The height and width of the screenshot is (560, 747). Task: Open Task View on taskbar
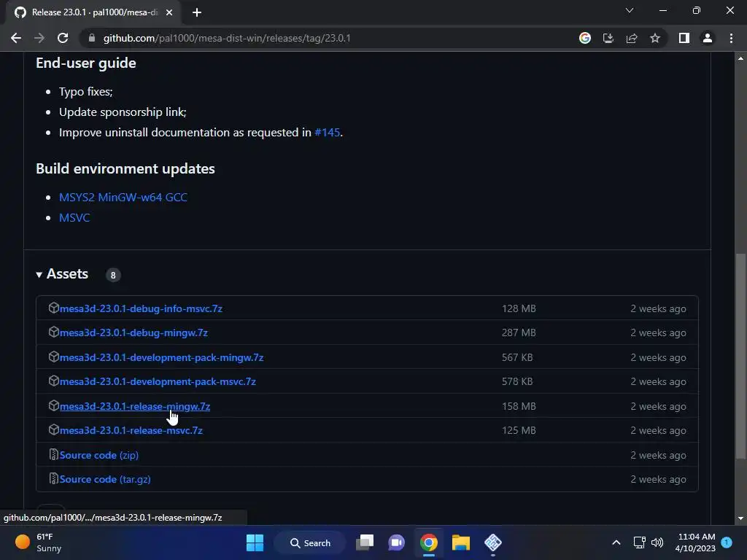pos(365,542)
